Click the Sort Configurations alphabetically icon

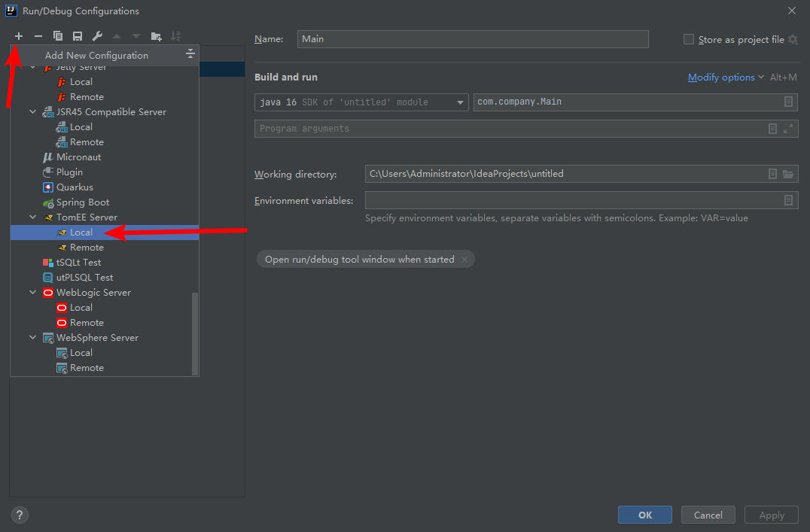point(175,36)
